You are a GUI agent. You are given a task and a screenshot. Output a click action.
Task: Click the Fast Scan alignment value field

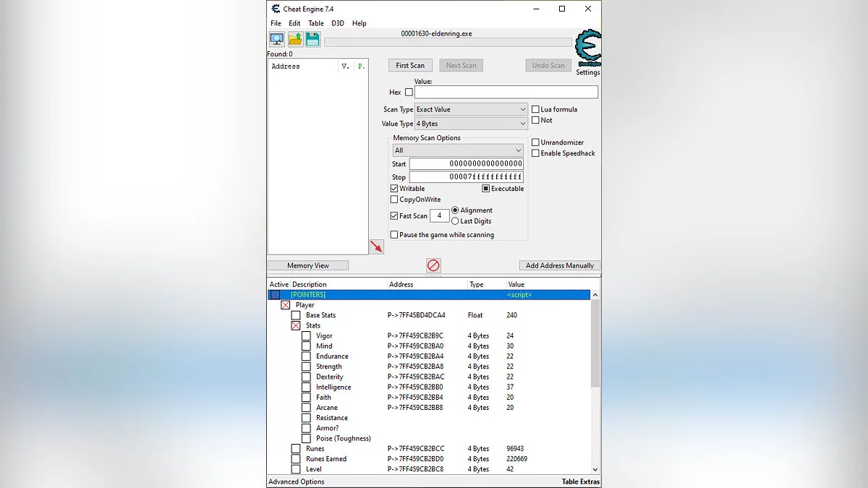tap(439, 215)
